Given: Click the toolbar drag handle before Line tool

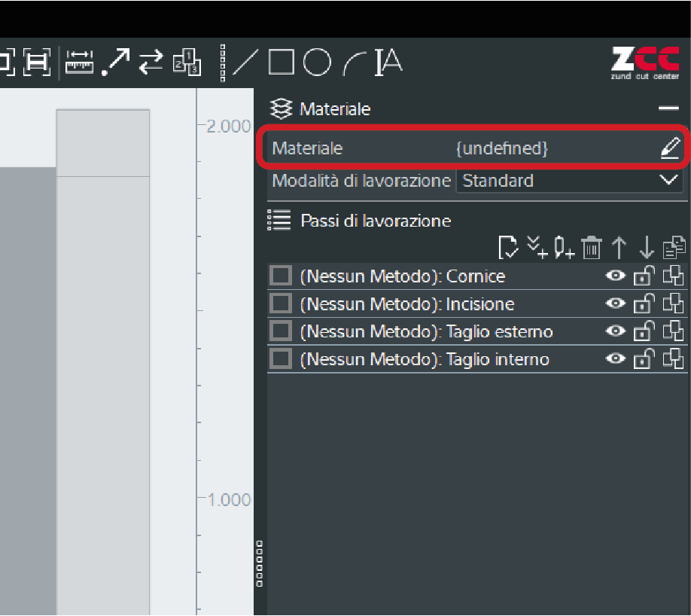Looking at the screenshot, I should pos(223,63).
